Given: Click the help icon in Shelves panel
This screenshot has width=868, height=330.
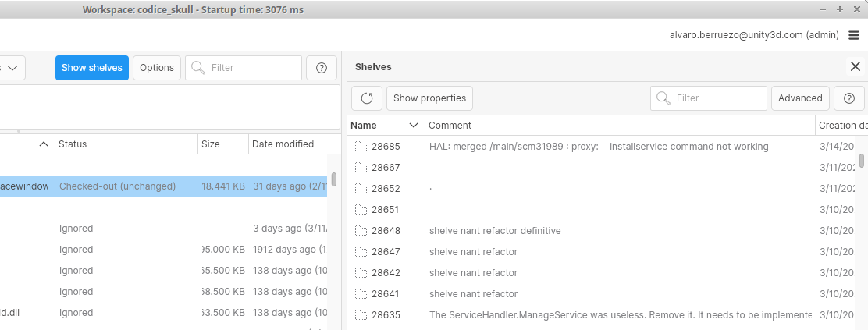Looking at the screenshot, I should point(849,98).
